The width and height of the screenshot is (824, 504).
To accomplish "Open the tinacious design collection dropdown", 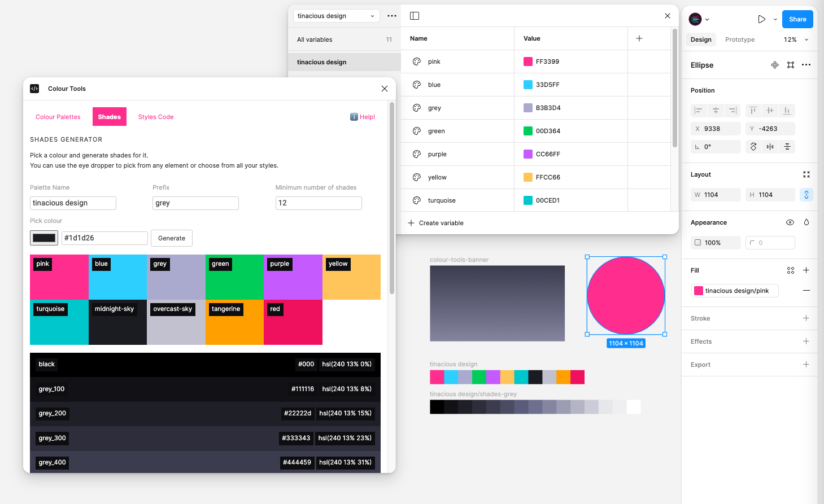I will pyautogui.click(x=336, y=16).
